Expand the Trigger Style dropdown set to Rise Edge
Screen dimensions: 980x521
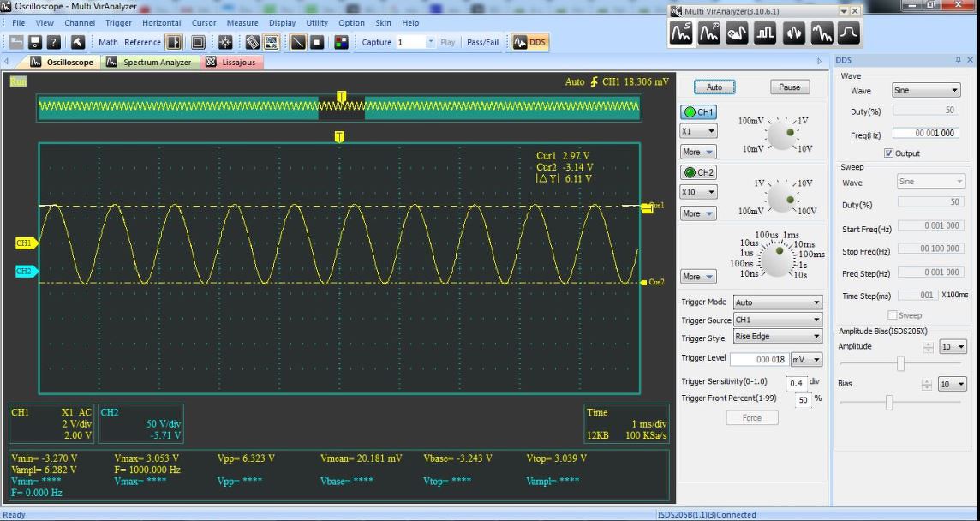pos(777,337)
